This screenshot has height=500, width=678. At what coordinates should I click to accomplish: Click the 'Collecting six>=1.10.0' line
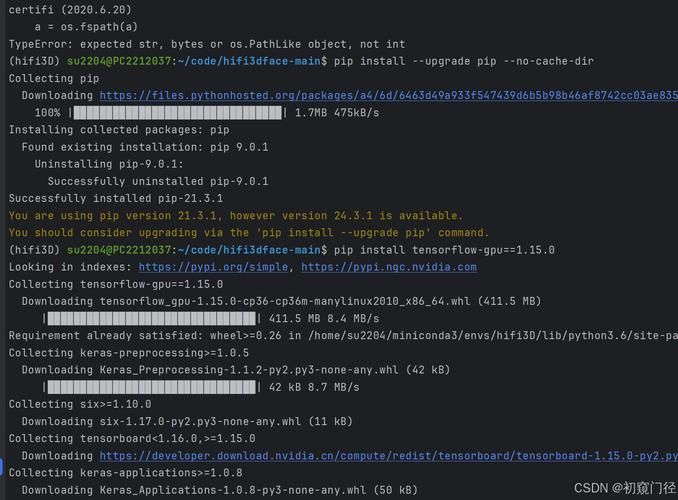tap(80, 404)
